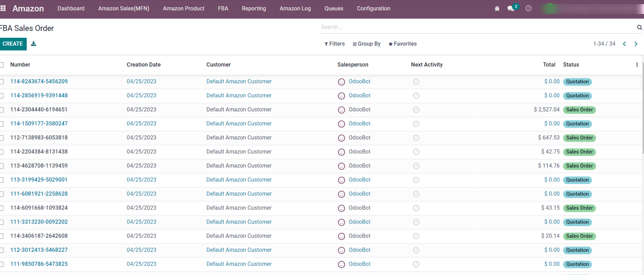Check the box for order 114-2204384-8131438

[x=1, y=152]
